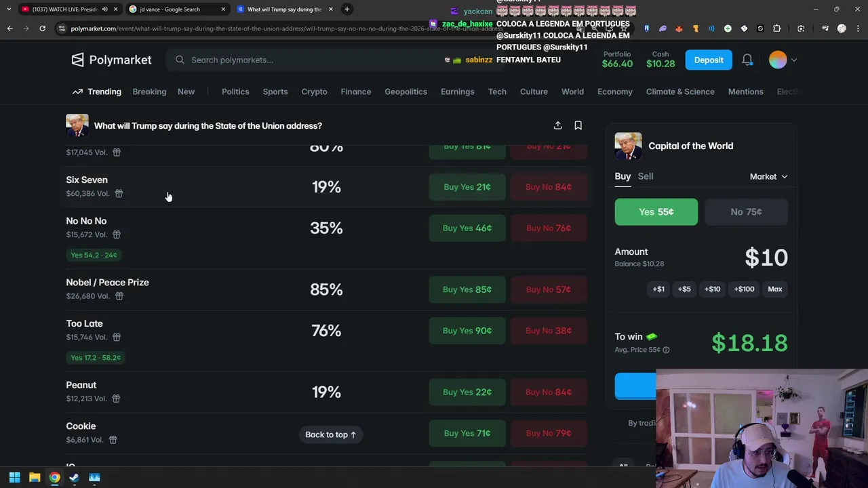Set amount to Max
Viewport: 868px width, 488px height.
point(774,289)
